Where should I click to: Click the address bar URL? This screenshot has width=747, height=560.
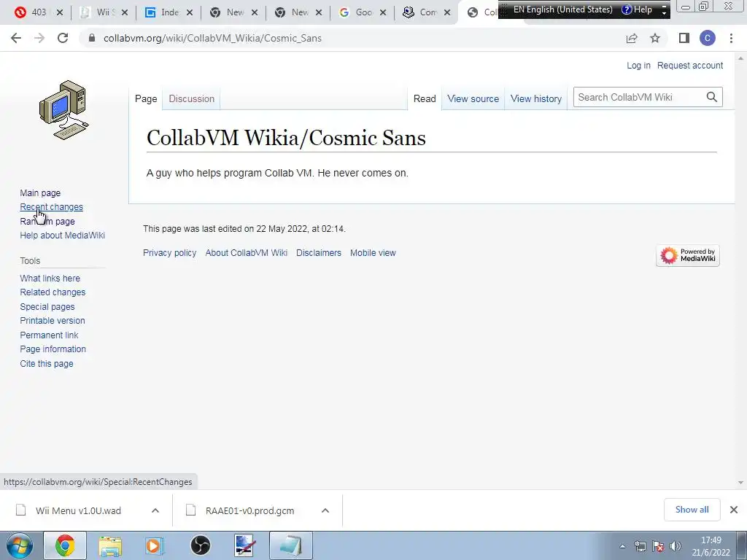point(212,38)
